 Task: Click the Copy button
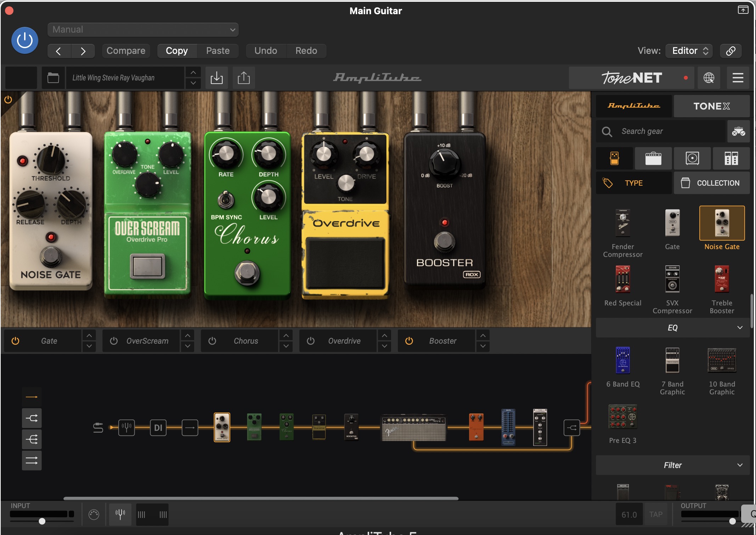click(177, 51)
